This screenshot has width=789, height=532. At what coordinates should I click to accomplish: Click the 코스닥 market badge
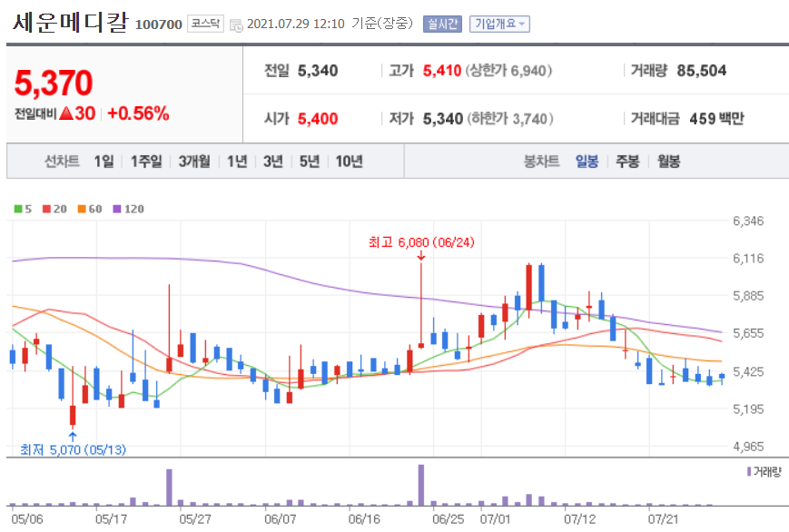point(205,24)
